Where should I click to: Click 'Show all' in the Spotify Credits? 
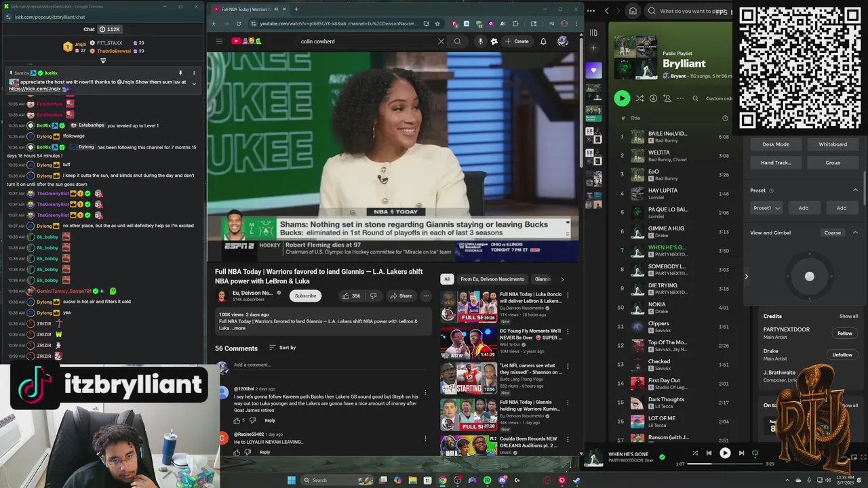(848, 316)
